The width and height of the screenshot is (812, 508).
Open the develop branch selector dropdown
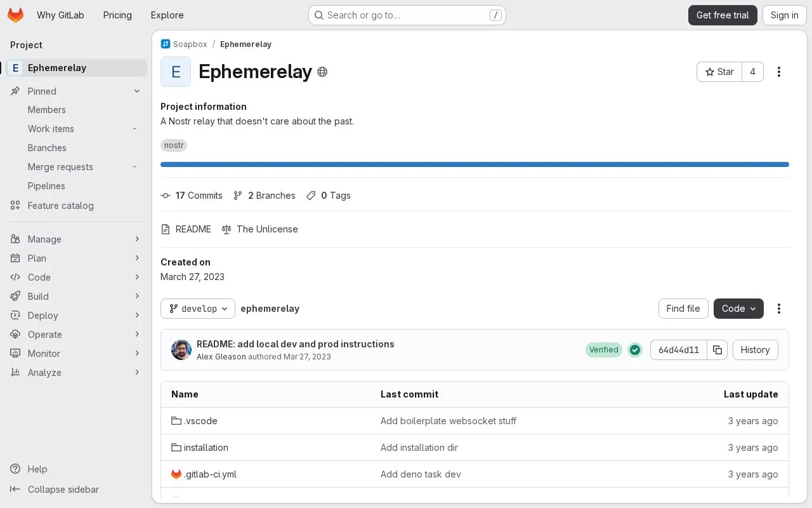pos(198,309)
